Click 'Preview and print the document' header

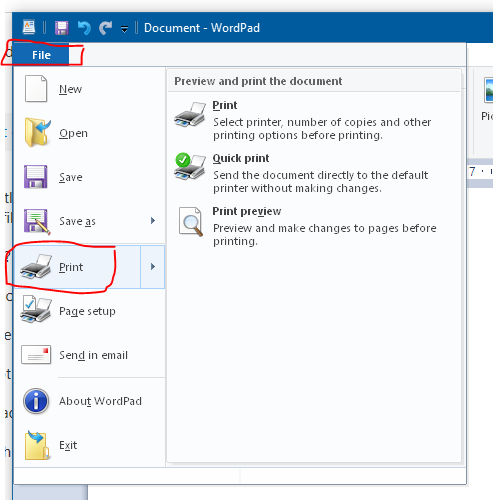258,81
